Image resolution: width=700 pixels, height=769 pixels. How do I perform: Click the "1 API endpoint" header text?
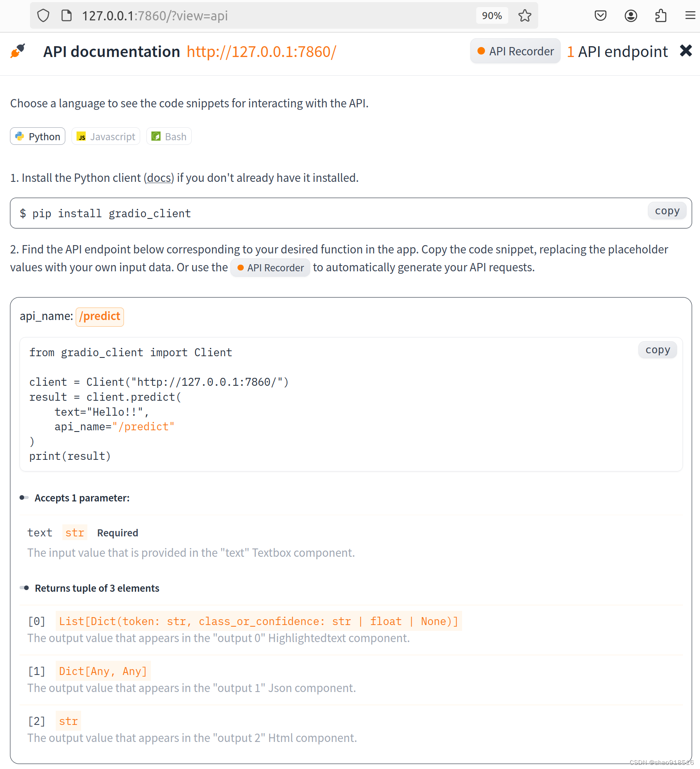617,52
